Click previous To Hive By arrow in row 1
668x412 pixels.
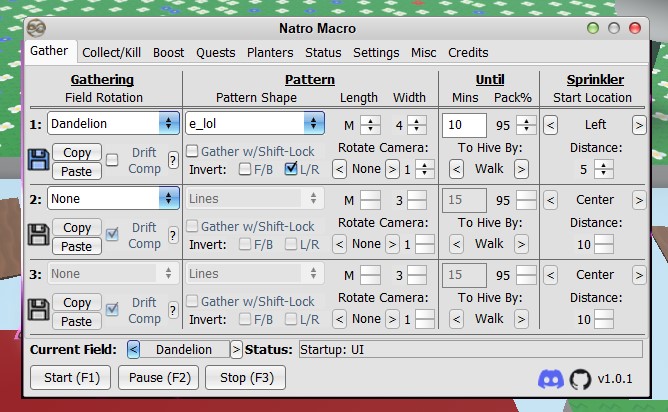[x=456, y=169]
